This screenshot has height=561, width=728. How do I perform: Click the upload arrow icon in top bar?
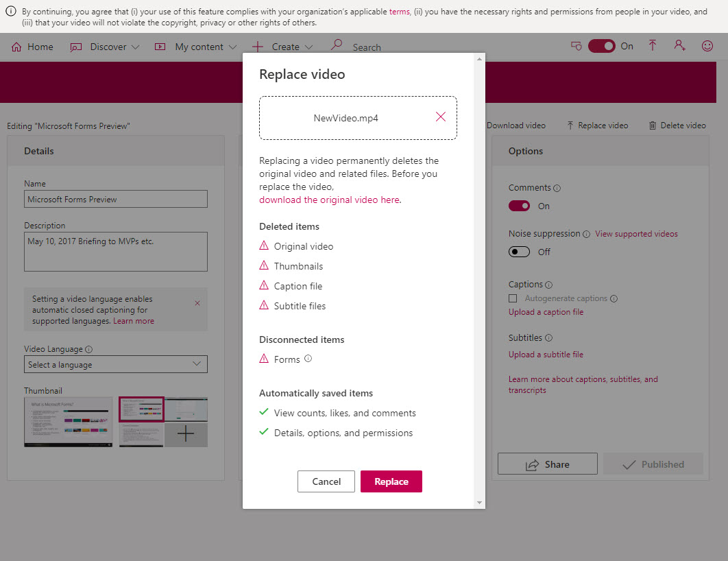[x=653, y=45]
